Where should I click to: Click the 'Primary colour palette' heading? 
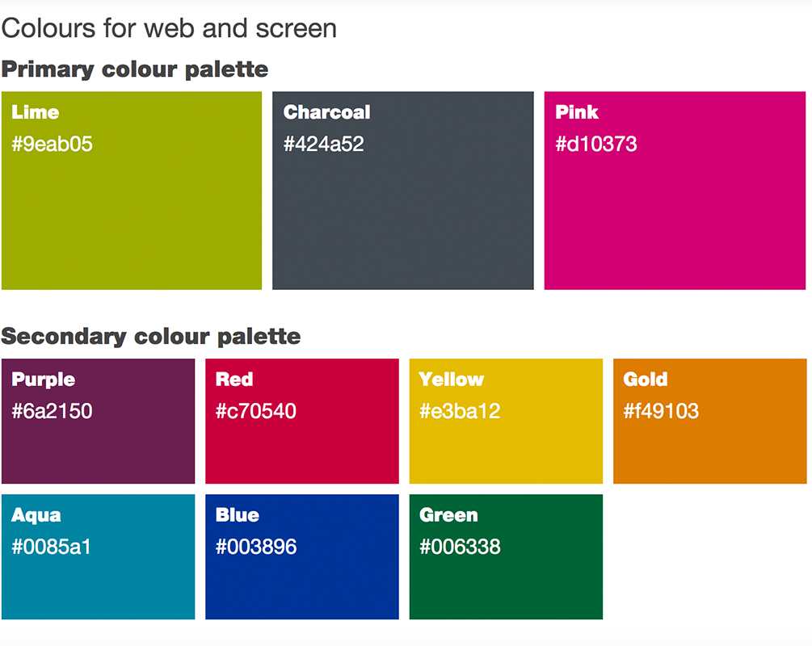[x=135, y=69]
